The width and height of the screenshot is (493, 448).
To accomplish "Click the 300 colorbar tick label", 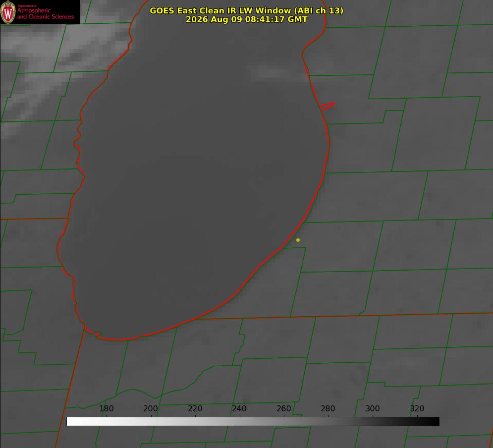I will pos(373,408).
